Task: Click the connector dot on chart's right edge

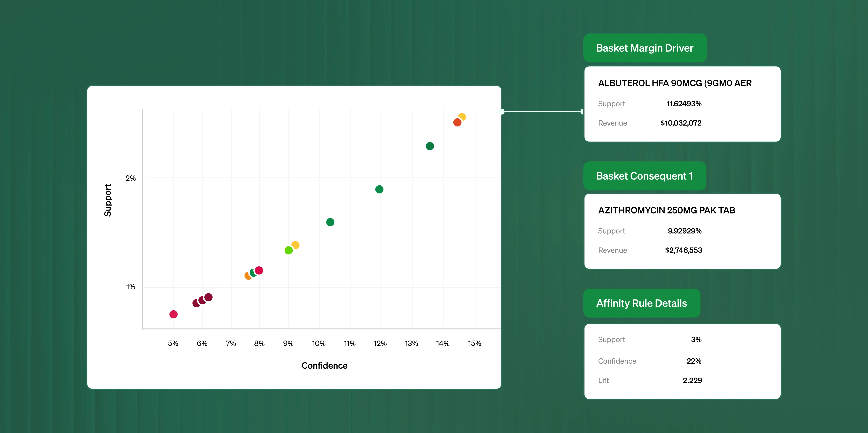Action: coord(501,112)
